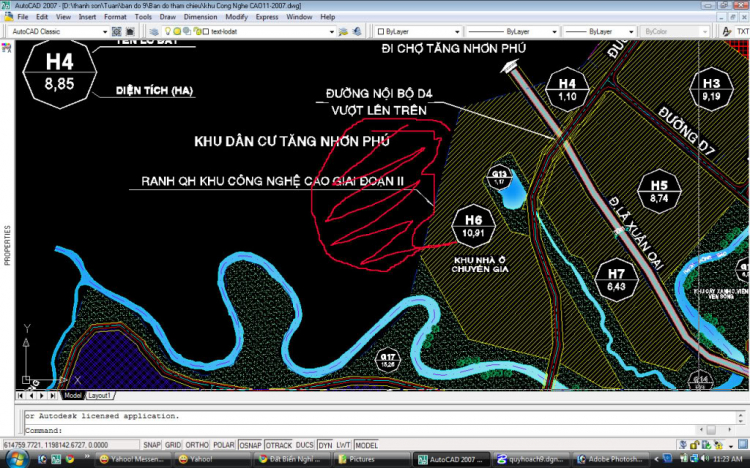Click the AutoCAD document icon beside File menu
This screenshot has height=468, width=750.
tap(8, 17)
